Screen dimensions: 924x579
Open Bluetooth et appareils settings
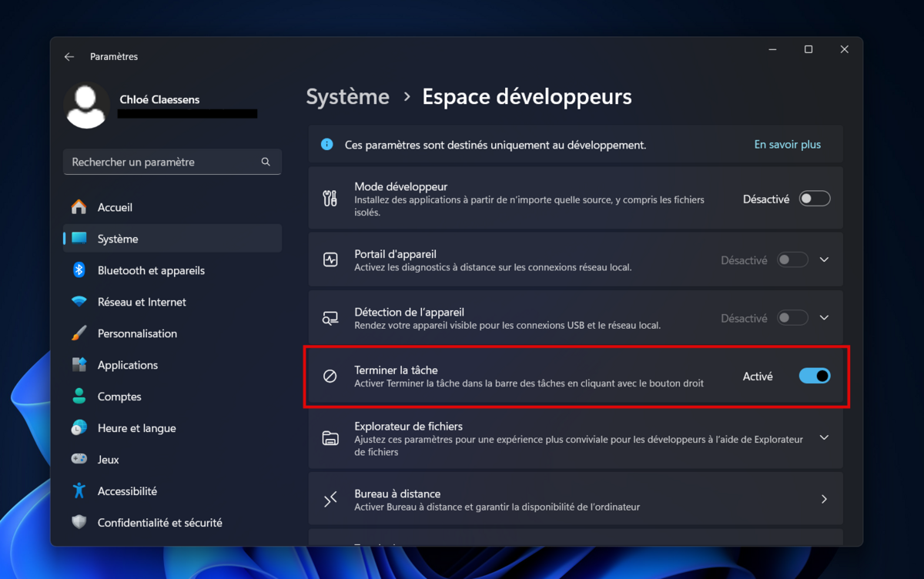tap(172, 270)
